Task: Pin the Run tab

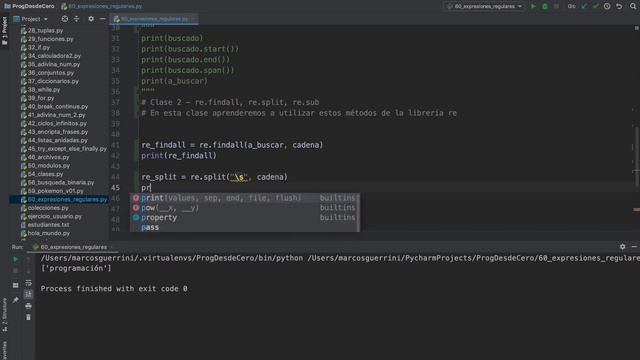Action: [16, 300]
